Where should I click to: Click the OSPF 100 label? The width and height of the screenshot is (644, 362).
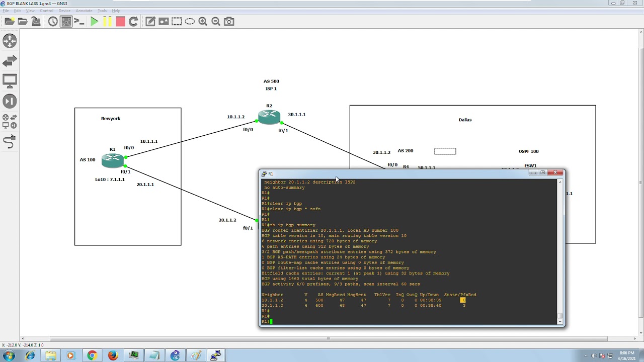coord(528,151)
